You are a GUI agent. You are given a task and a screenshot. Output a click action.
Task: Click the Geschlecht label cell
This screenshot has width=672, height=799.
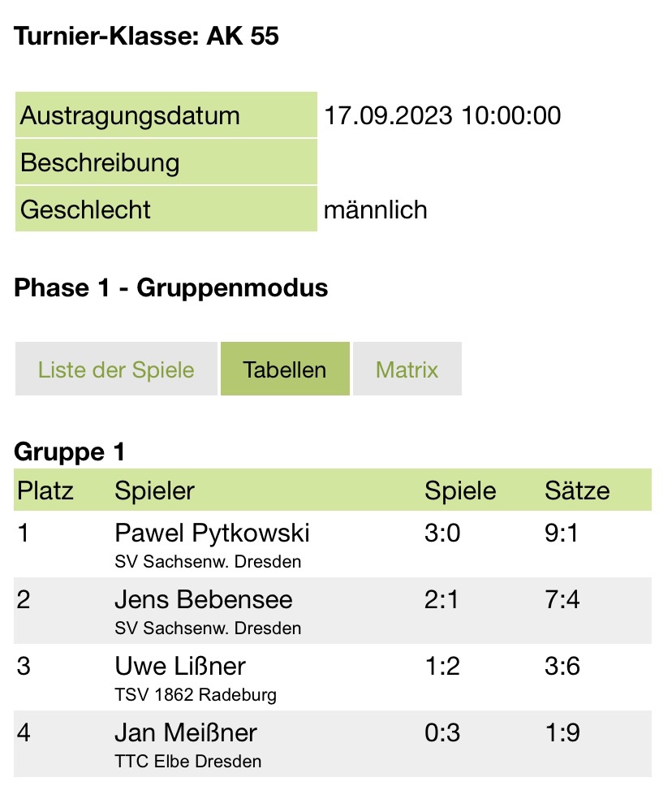166,209
